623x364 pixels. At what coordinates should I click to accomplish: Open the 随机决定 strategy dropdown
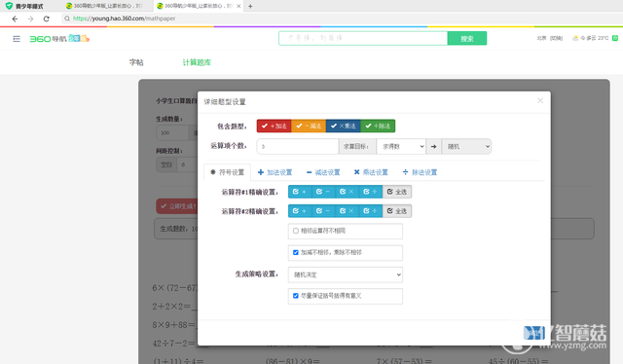[x=346, y=274]
